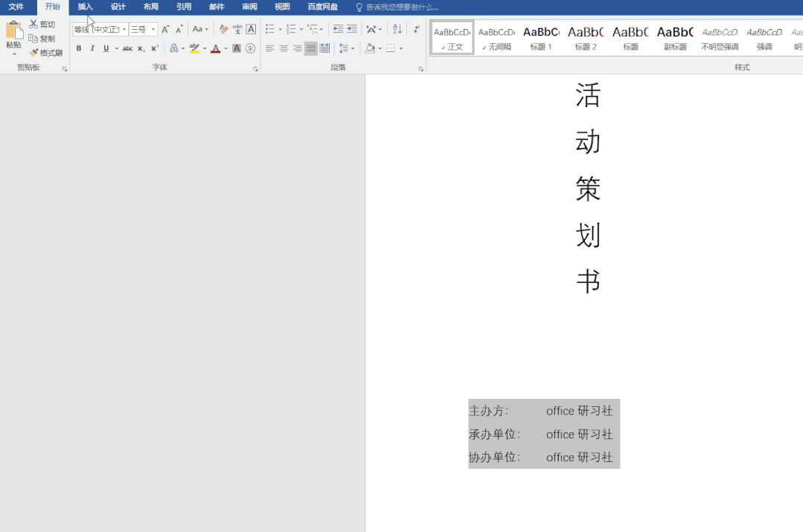Toggle bold formatting
This screenshot has height=532, width=803.
click(x=79, y=48)
